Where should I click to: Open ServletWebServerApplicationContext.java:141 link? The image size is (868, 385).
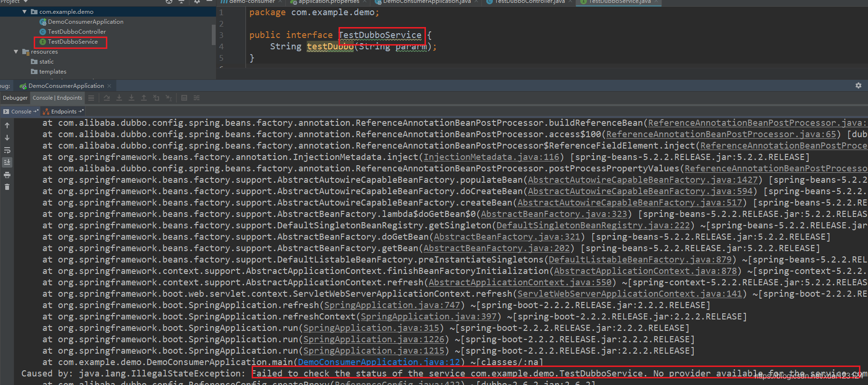click(x=630, y=294)
